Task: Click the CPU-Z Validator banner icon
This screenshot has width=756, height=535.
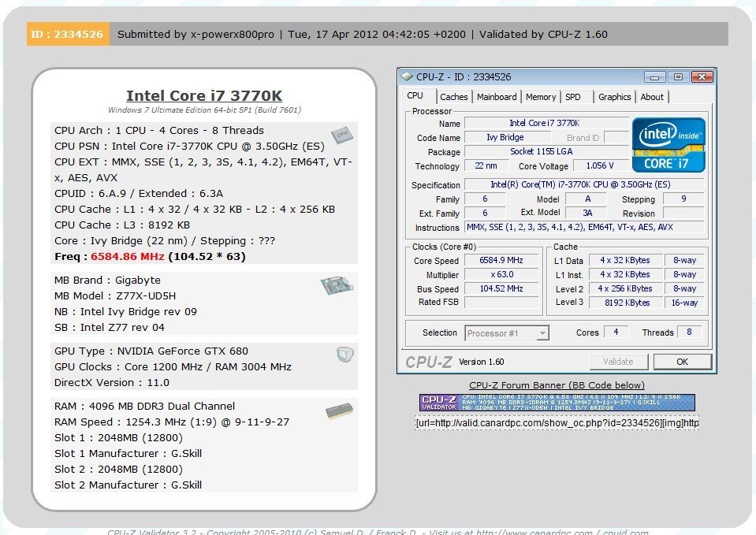Action: 439,403
